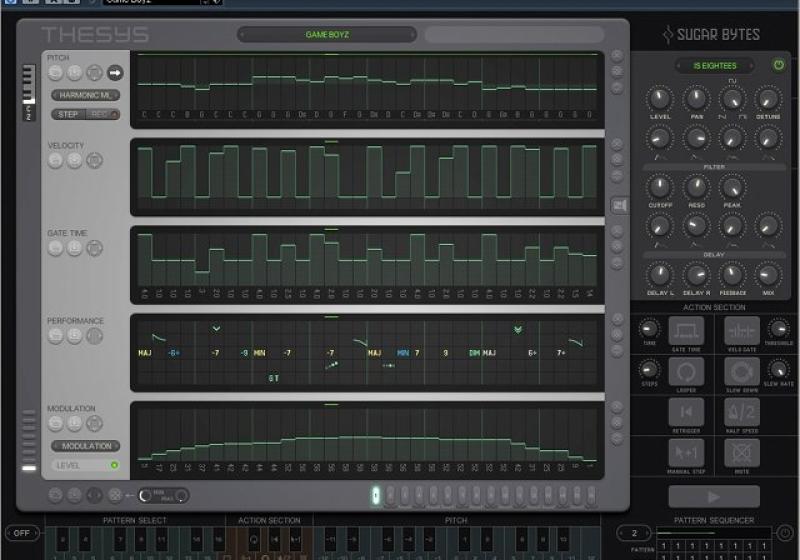Select the Step mode button
This screenshot has height=560, width=800.
click(68, 114)
